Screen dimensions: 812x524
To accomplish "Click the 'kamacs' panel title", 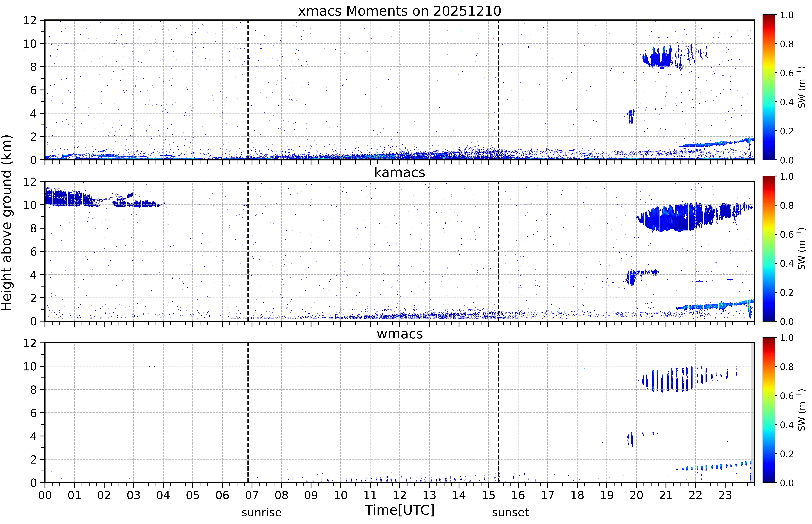I will (400, 172).
